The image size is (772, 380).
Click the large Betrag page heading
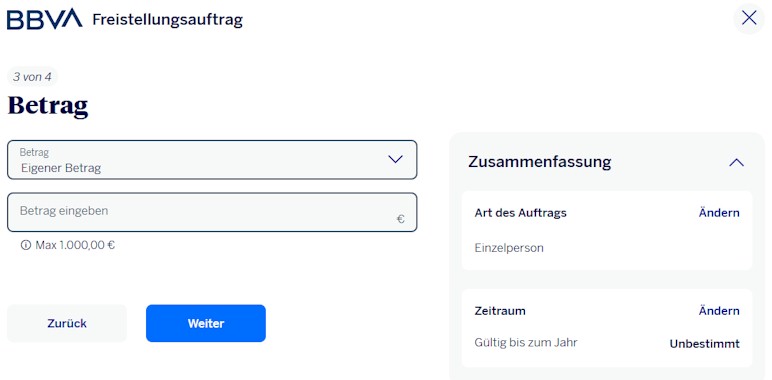[48, 105]
